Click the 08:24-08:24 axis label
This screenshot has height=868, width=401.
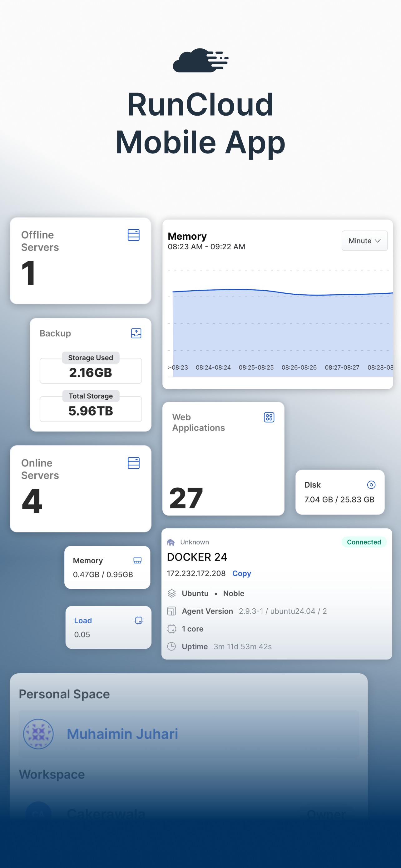tap(213, 367)
